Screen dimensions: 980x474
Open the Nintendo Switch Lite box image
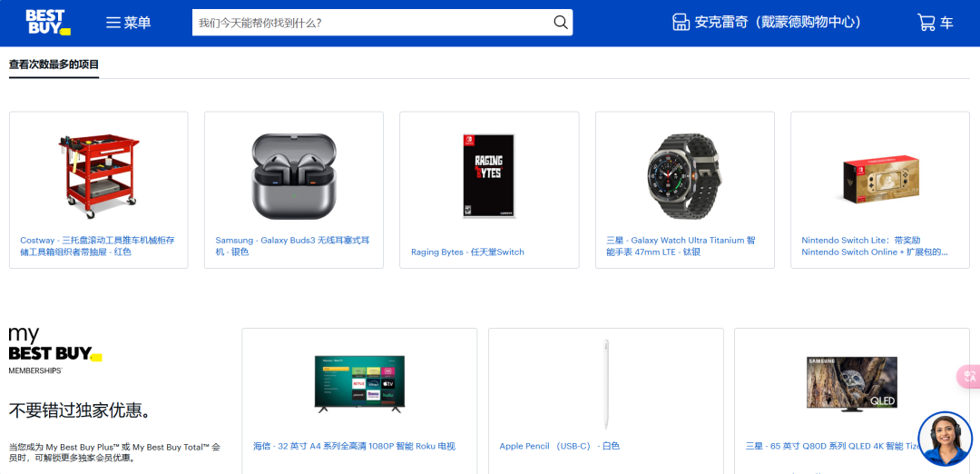click(880, 180)
